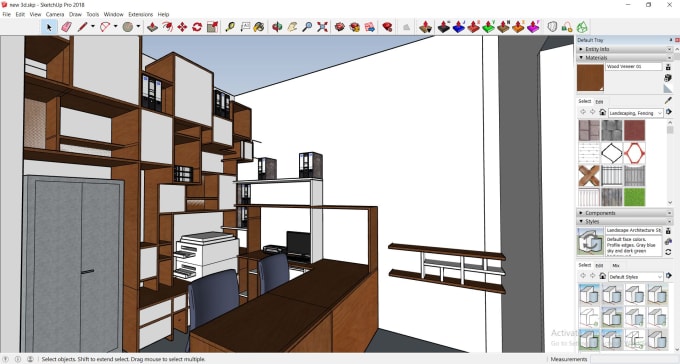Screen dimensions: 680x364
Task: Click the orange push-pull extension icon
Action: point(518,27)
